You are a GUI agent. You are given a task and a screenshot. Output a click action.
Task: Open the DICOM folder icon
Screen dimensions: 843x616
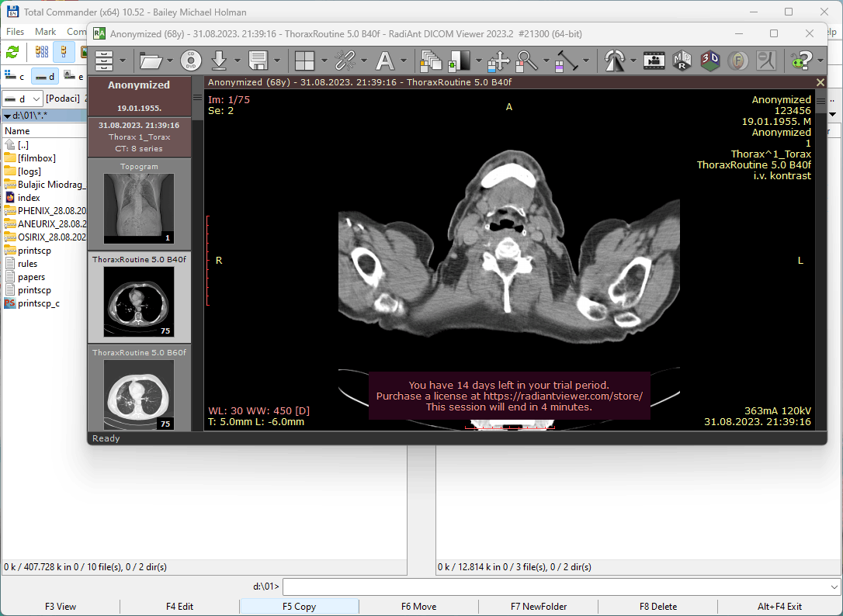pyautogui.click(x=151, y=60)
